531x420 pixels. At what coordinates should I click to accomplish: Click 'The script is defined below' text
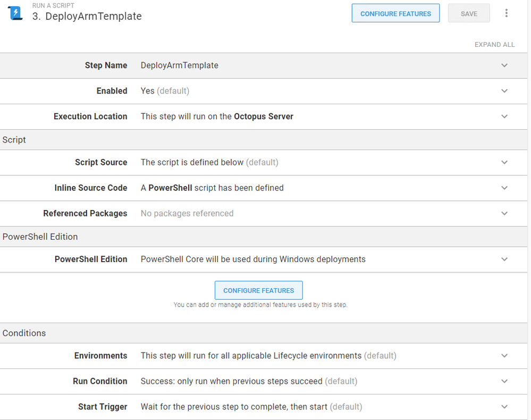click(x=192, y=162)
